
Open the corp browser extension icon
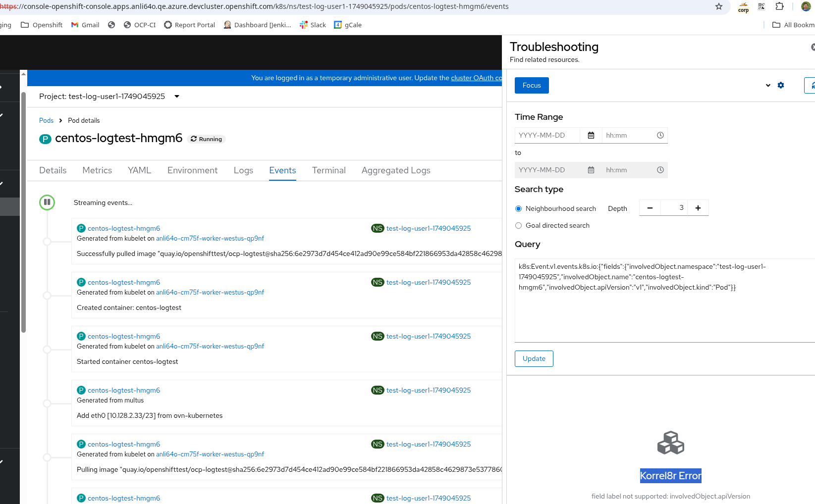743,7
